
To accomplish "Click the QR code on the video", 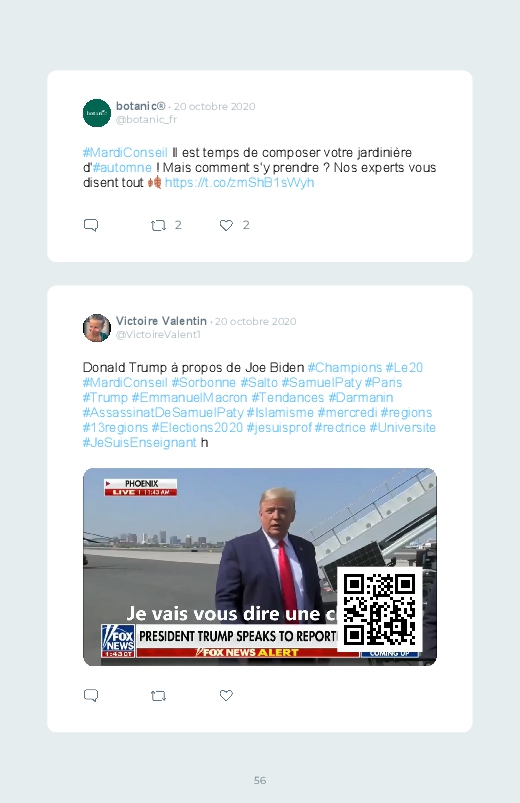I will (x=380, y=609).
